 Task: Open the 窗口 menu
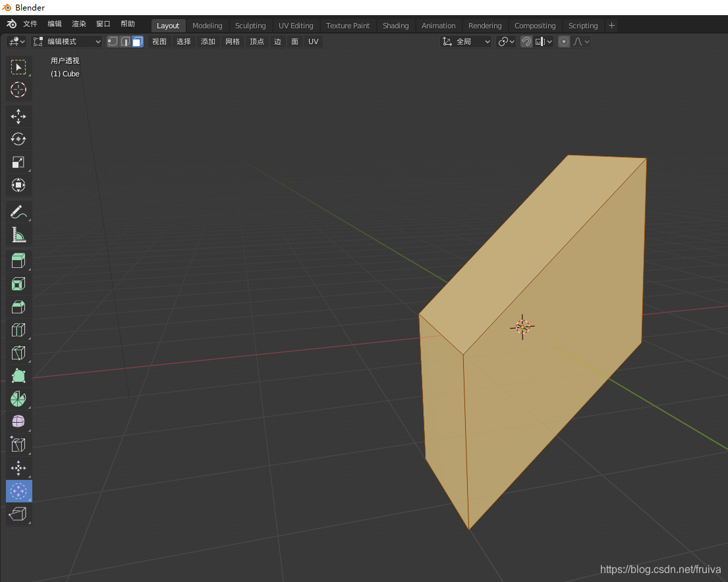pos(103,24)
